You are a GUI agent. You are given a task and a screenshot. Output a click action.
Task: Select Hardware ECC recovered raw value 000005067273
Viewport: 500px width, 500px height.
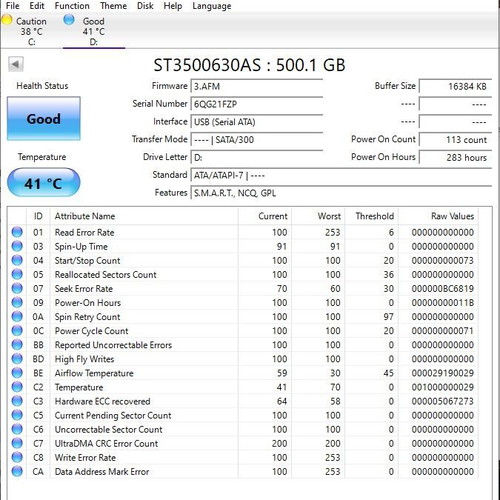(443, 401)
